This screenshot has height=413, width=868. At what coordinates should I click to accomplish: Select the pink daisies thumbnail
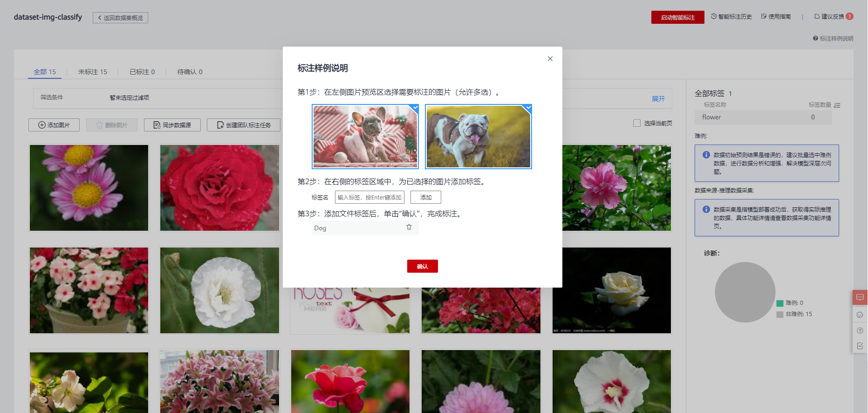coord(89,188)
